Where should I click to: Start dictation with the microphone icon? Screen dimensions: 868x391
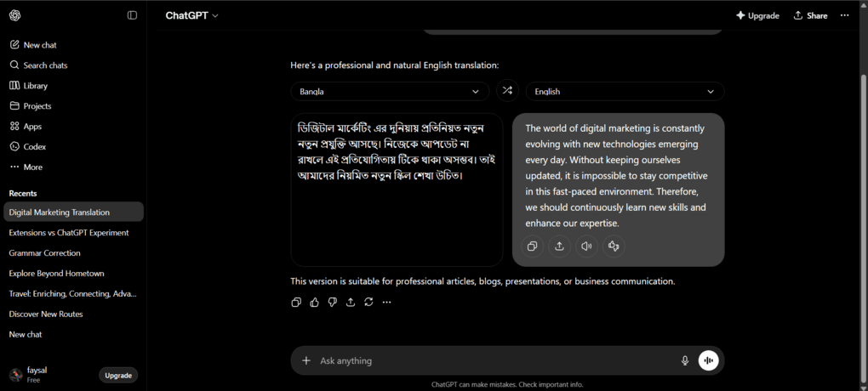point(685,360)
